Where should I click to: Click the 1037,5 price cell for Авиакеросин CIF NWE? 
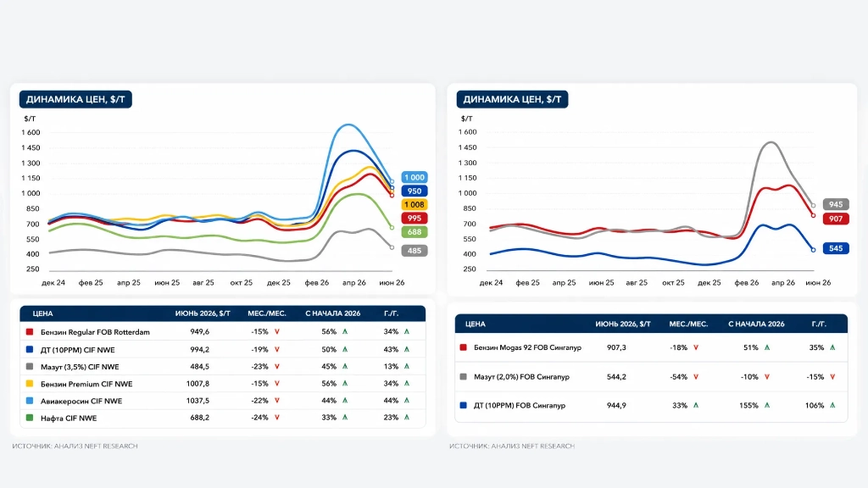click(x=198, y=401)
